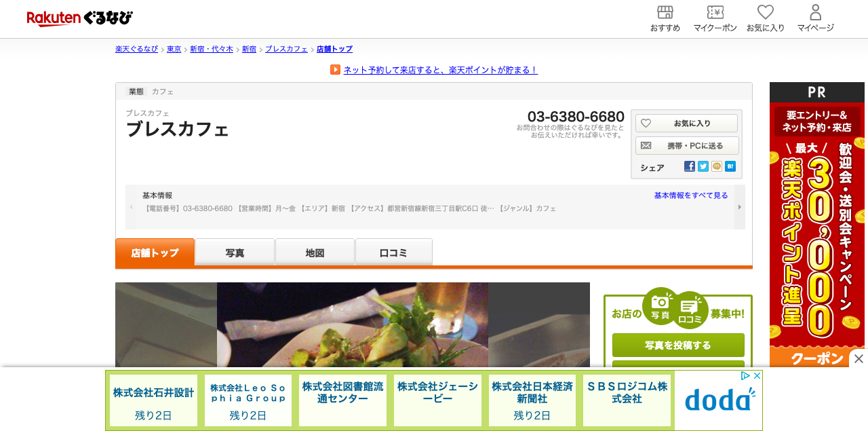Screen dimensions: 868x431
Task: Share the cafe page on Facebook
Action: [x=689, y=166]
